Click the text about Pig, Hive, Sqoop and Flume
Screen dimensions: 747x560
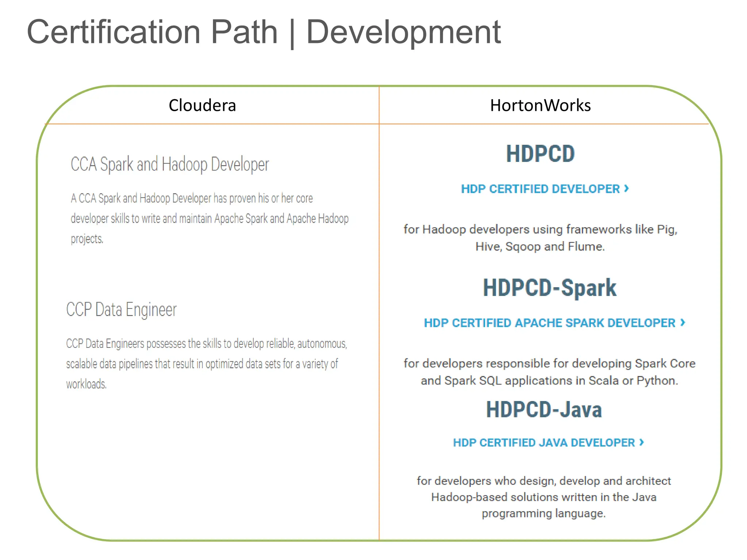[540, 238]
